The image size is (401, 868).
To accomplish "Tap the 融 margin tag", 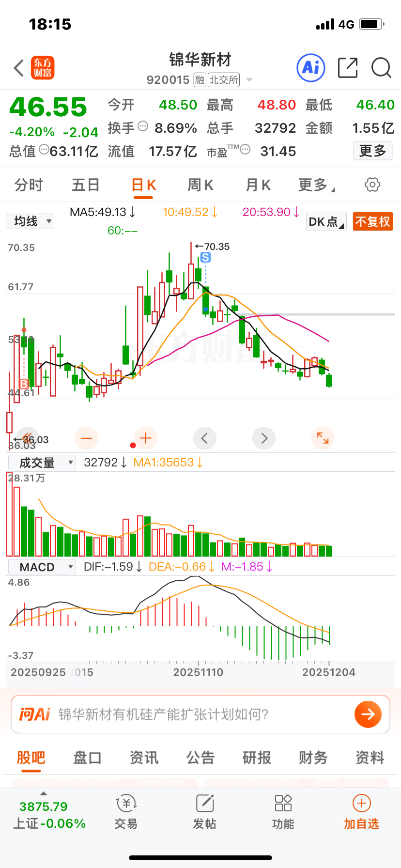I will click(x=200, y=80).
